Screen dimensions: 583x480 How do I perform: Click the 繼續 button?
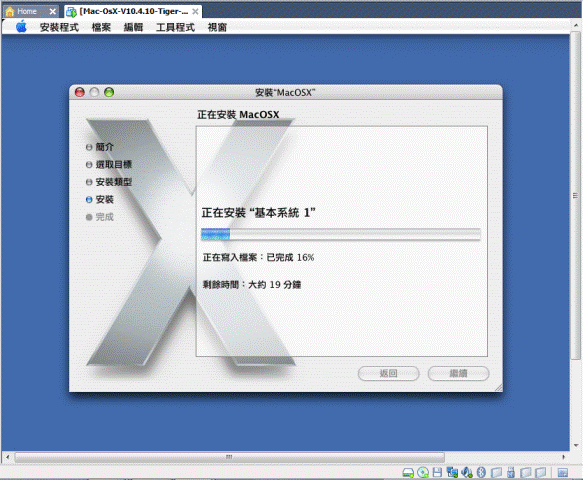(458, 373)
